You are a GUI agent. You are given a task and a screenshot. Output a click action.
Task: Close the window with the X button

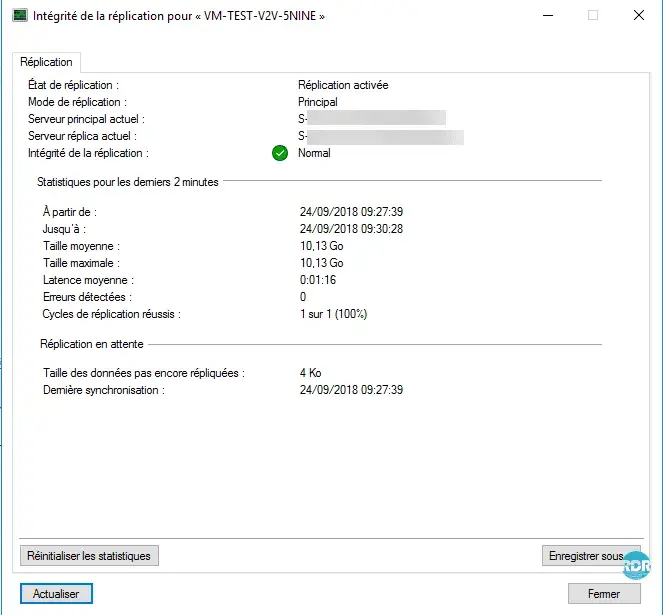tap(638, 16)
